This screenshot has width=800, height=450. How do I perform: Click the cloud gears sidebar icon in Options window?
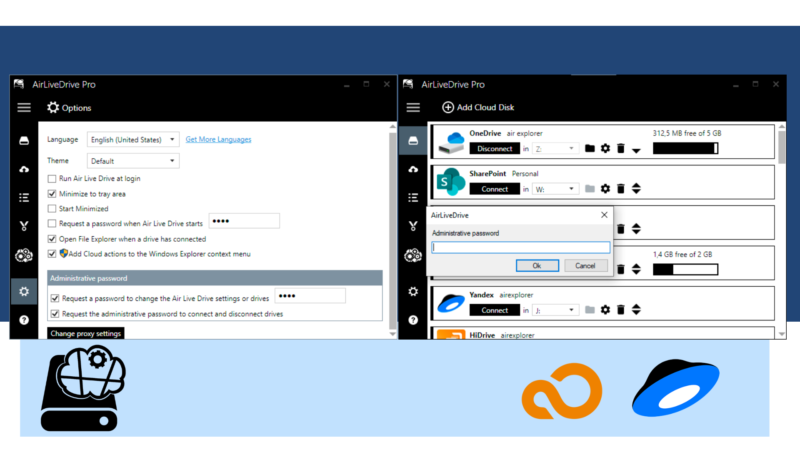pyautogui.click(x=24, y=255)
